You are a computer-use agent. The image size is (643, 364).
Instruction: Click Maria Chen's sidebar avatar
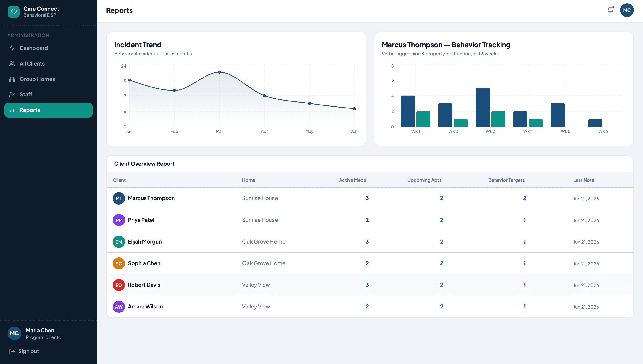[x=14, y=333]
